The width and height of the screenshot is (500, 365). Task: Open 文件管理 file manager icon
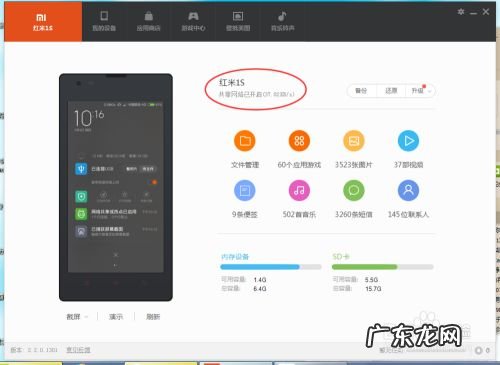[245, 141]
